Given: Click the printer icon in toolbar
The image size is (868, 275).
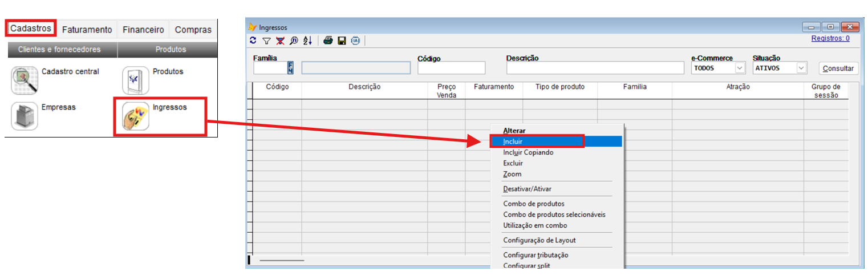Looking at the screenshot, I should pyautogui.click(x=328, y=41).
